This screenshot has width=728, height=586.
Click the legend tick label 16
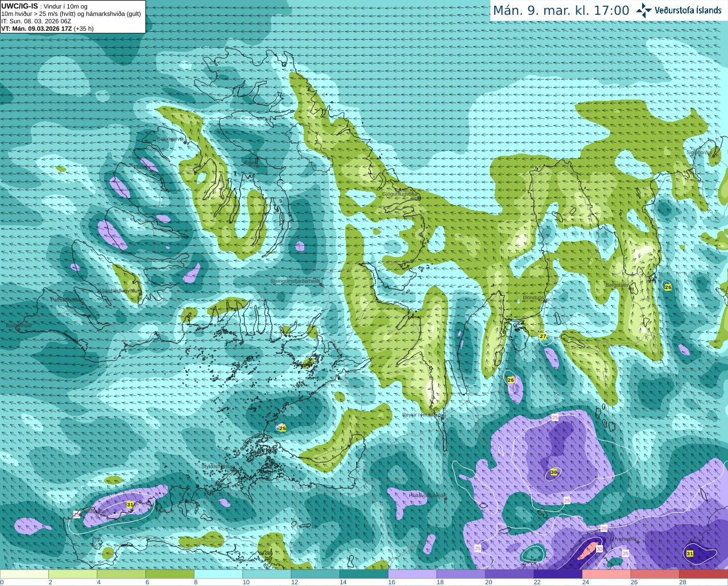point(392,582)
